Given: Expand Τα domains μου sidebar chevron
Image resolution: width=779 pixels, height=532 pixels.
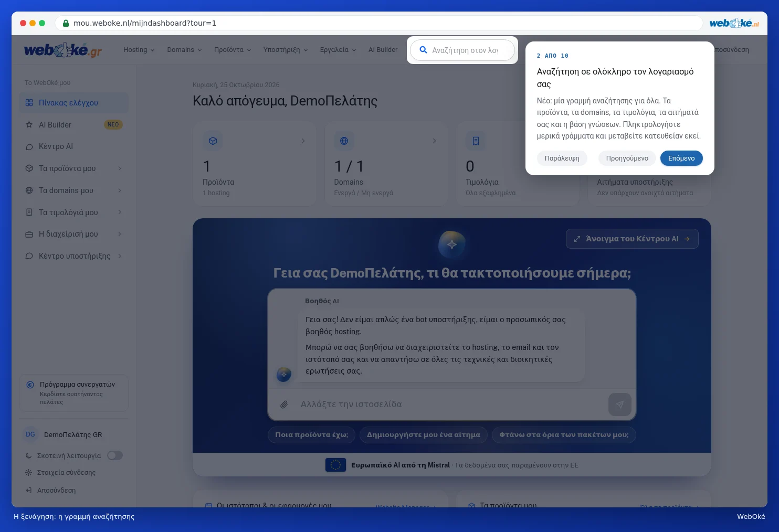Looking at the screenshot, I should point(120,190).
